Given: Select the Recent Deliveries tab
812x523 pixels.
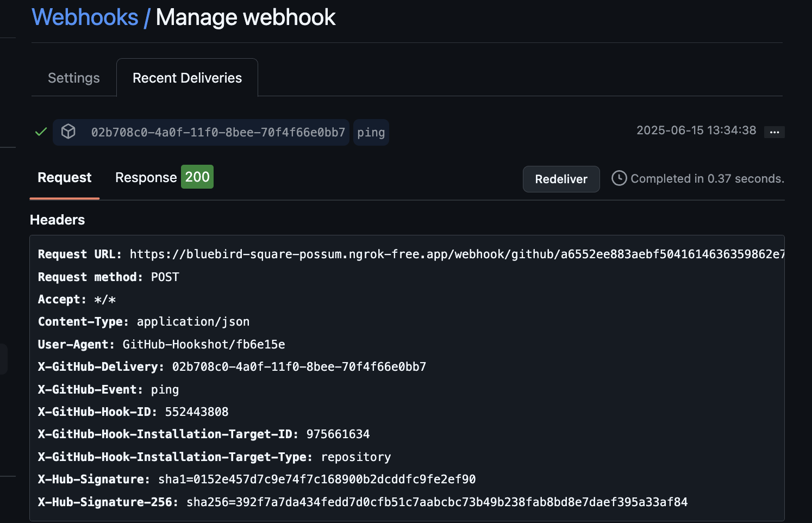Looking at the screenshot, I should 187,78.
